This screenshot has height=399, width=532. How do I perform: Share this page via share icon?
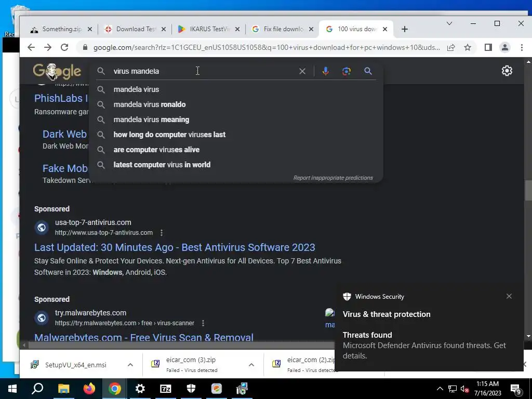[451, 47]
